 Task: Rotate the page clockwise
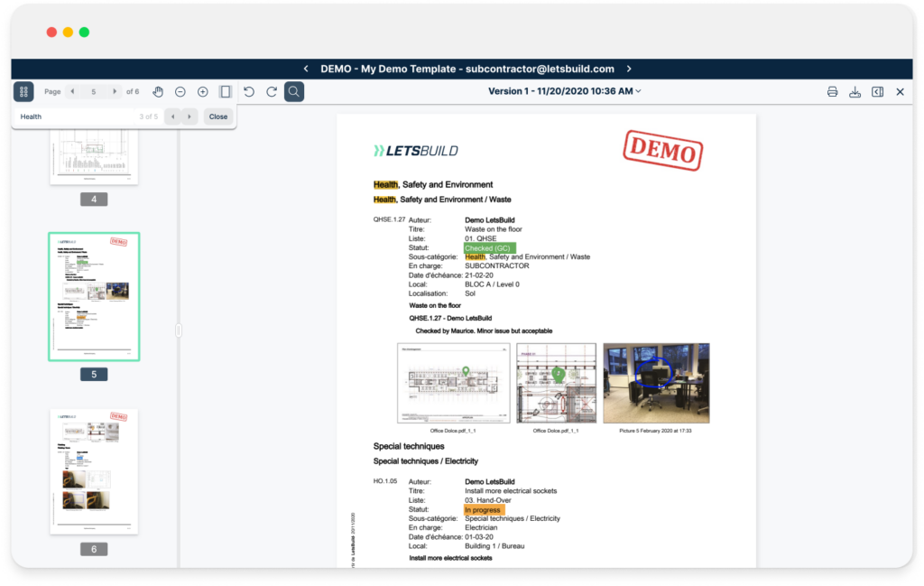(x=272, y=91)
